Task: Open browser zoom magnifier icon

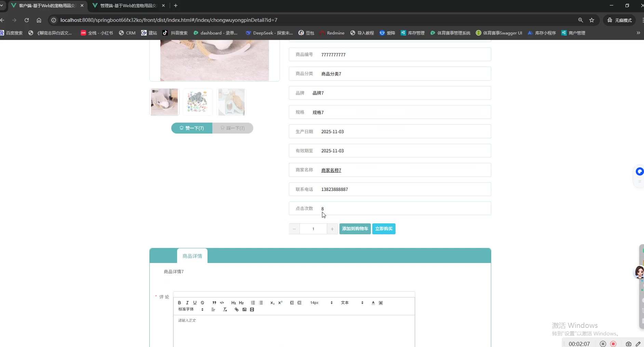Action: point(580,20)
